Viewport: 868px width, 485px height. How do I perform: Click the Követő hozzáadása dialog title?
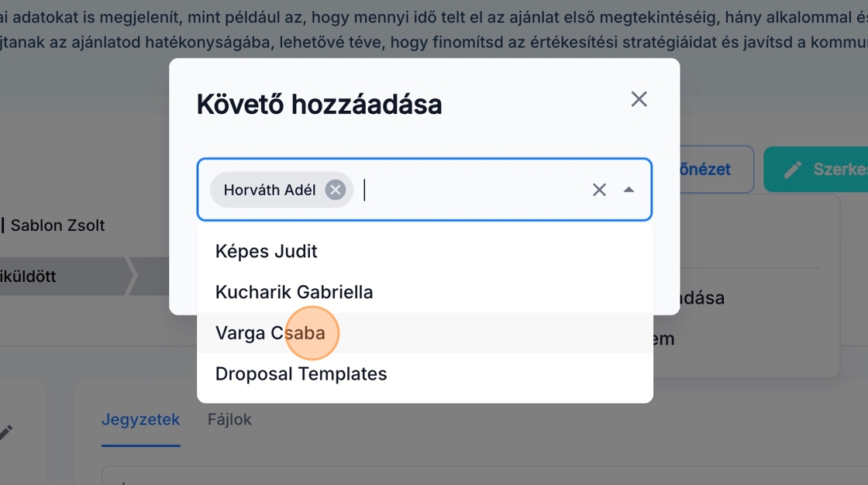point(319,104)
